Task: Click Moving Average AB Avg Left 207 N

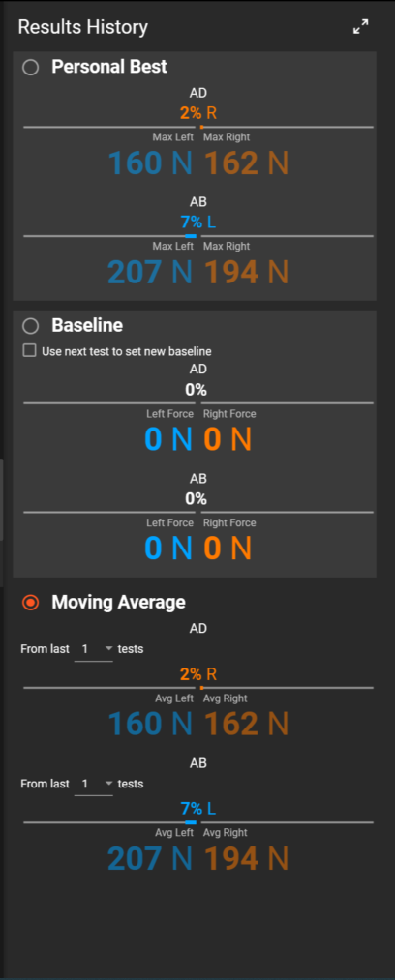Action: (x=150, y=858)
